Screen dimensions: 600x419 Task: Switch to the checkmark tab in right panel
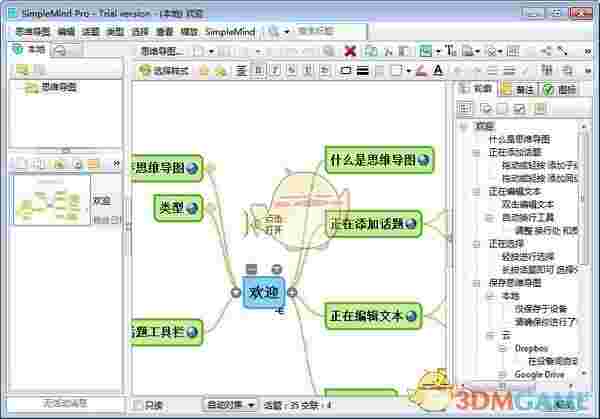pos(559,90)
